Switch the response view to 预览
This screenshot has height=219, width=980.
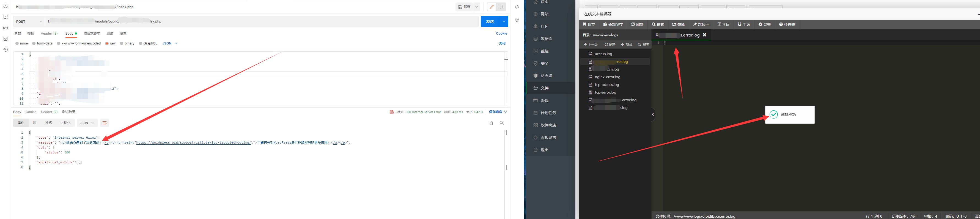click(48, 123)
